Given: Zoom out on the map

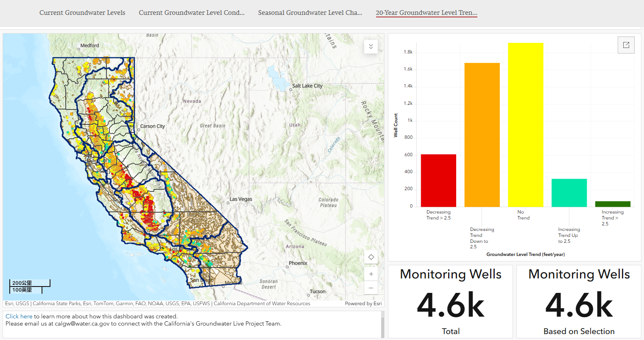Looking at the screenshot, I should [371, 288].
